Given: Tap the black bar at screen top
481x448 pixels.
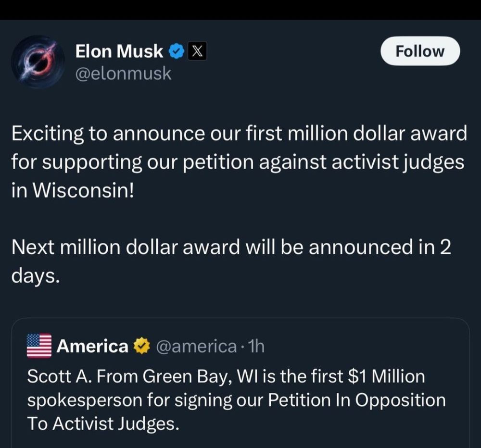Looking at the screenshot, I should [240, 10].
